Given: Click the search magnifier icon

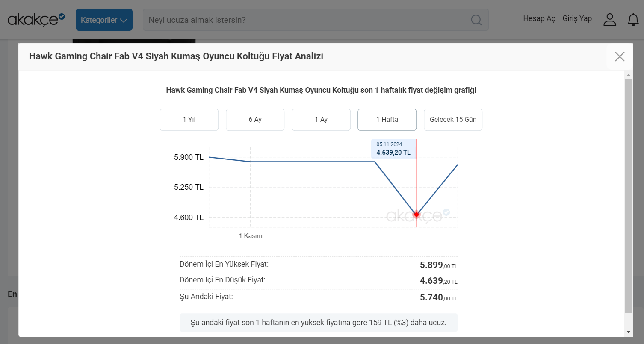Looking at the screenshot, I should 476,20.
